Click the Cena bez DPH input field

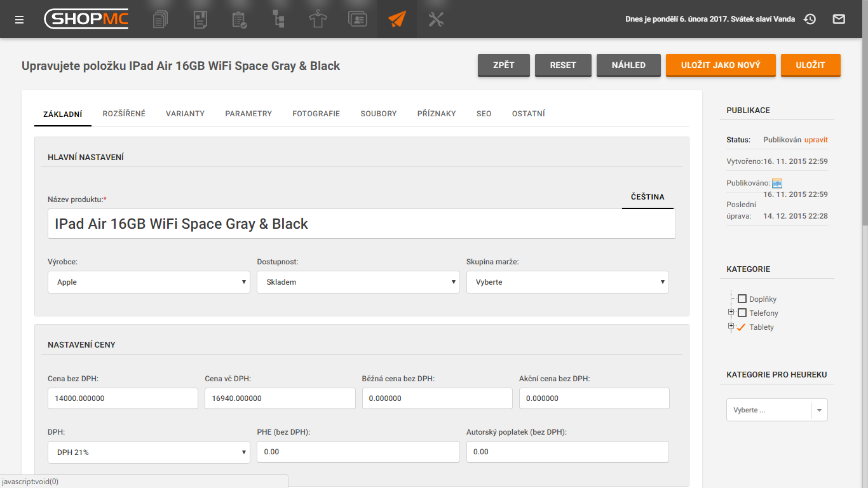123,398
